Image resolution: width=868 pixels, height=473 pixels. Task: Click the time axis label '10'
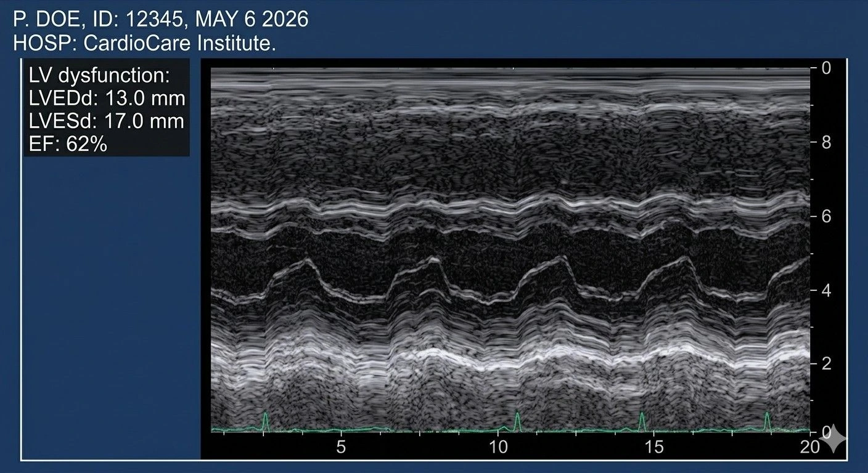498,447
